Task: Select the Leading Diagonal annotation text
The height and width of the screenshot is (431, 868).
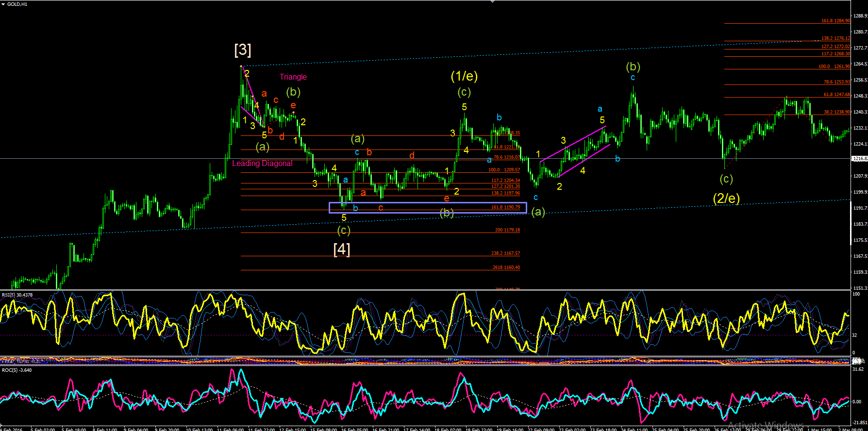Action: 262,163
